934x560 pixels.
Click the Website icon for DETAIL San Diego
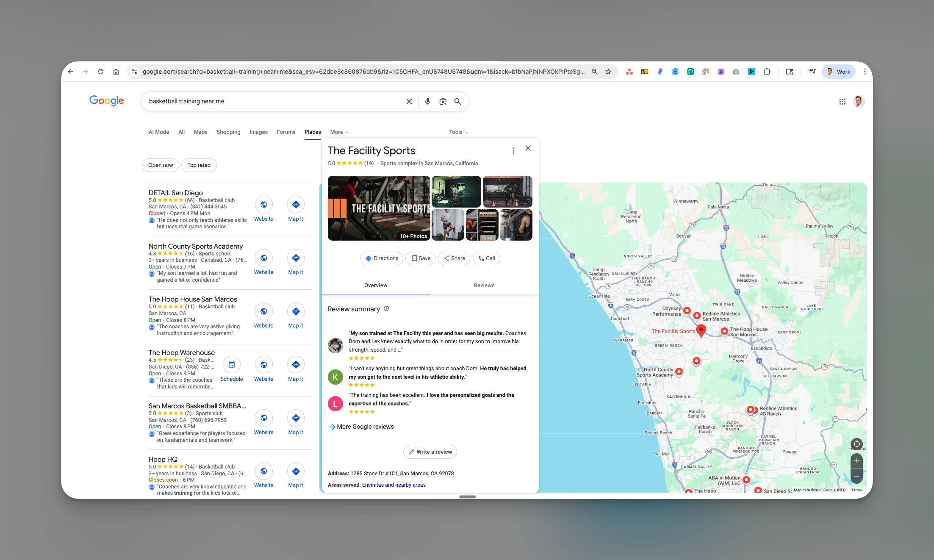pyautogui.click(x=263, y=205)
